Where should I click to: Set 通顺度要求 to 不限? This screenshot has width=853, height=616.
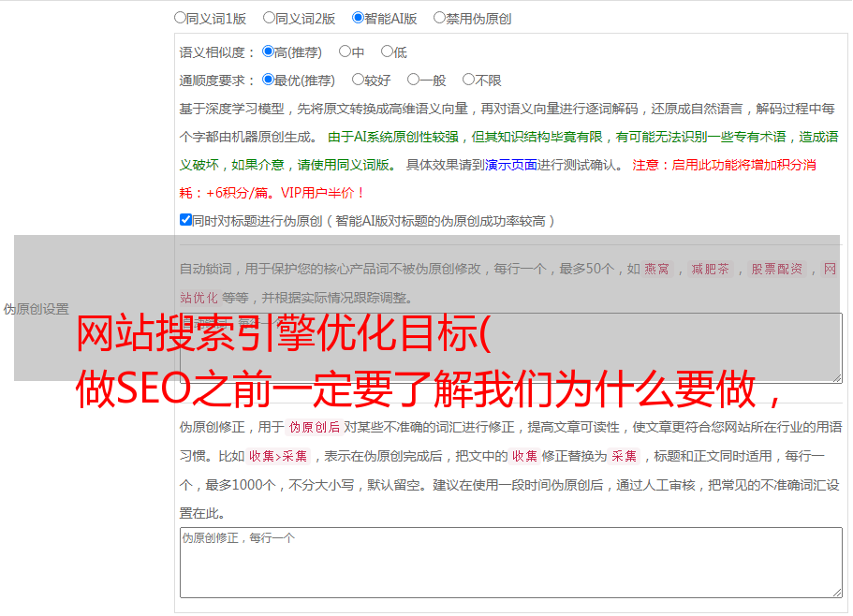point(468,80)
